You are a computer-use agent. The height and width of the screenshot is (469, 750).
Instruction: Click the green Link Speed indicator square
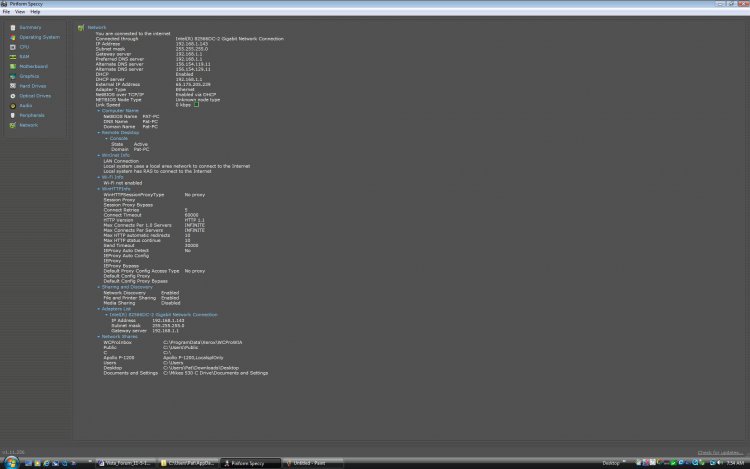[196, 105]
